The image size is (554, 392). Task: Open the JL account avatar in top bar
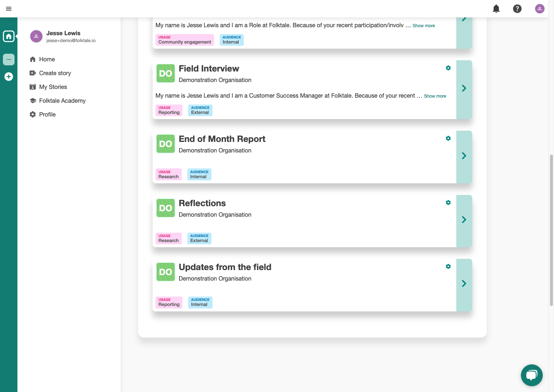click(540, 9)
